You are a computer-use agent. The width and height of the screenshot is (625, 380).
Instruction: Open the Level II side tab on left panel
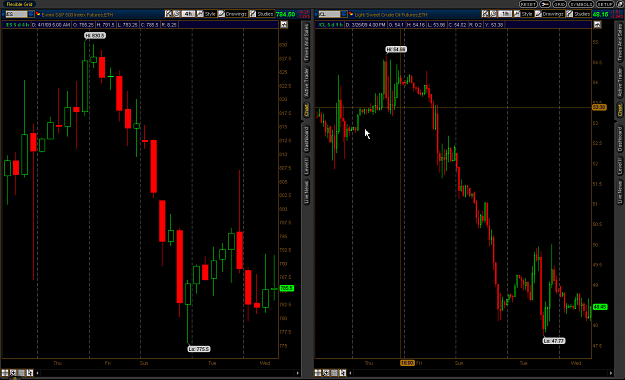[x=307, y=166]
